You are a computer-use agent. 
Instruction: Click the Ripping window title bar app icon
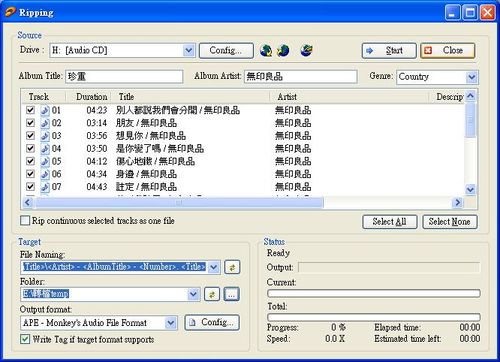point(10,12)
